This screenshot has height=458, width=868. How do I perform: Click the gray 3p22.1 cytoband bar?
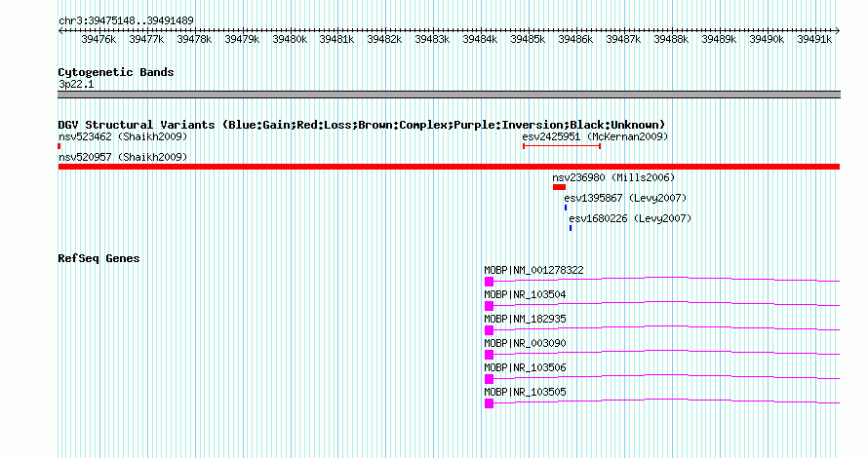point(449,95)
